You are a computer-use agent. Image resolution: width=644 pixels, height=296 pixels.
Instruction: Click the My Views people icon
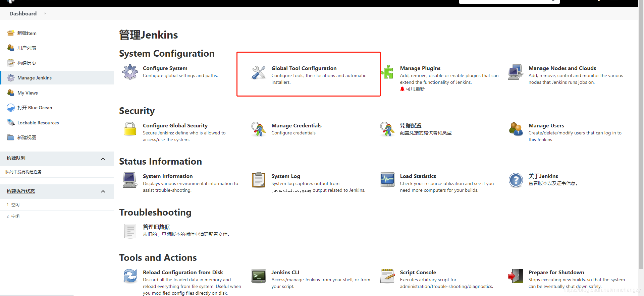11,93
